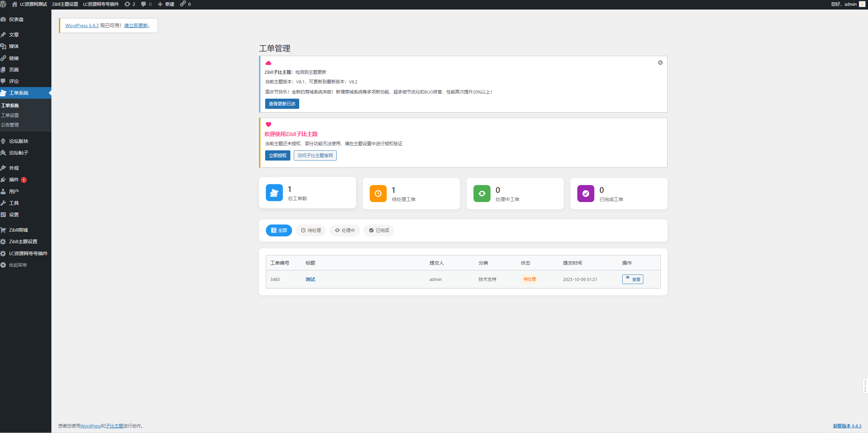Select the 待处理 filter tab
Screen dimensions: 868x433
(310, 230)
